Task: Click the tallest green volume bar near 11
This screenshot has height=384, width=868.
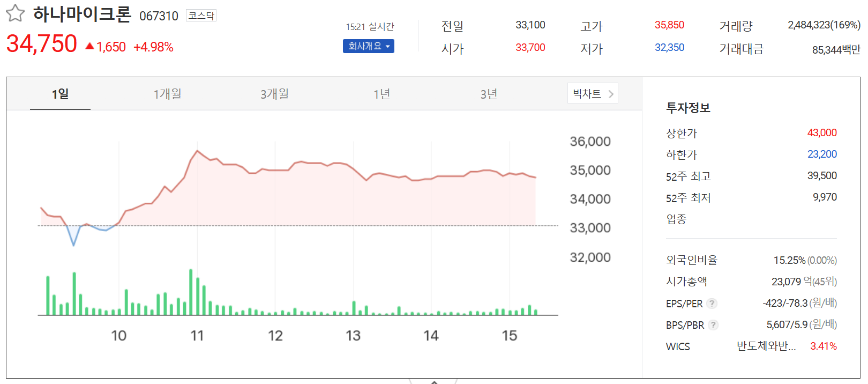Action: (x=191, y=292)
